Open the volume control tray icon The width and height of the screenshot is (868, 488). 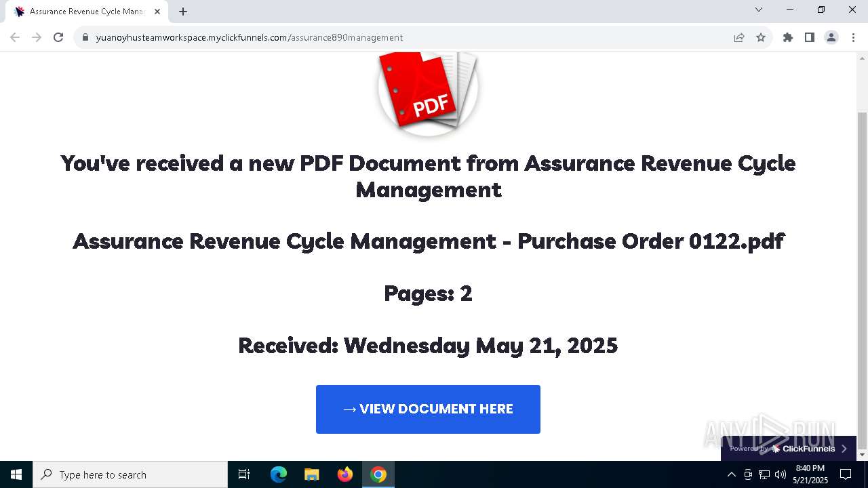tap(781, 474)
